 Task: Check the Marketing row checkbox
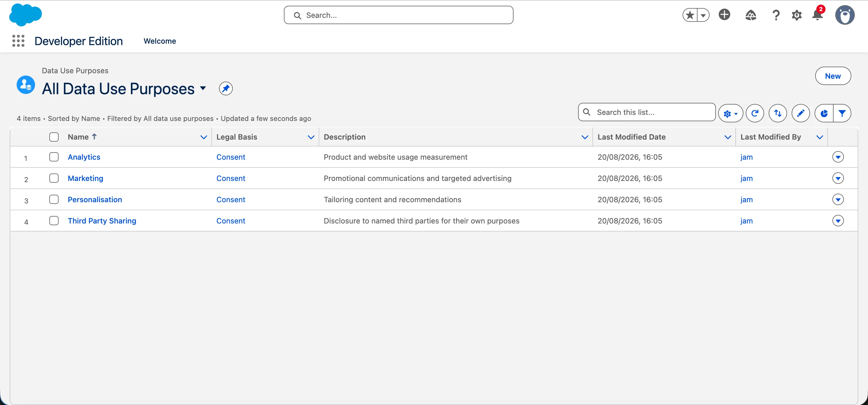coord(54,178)
